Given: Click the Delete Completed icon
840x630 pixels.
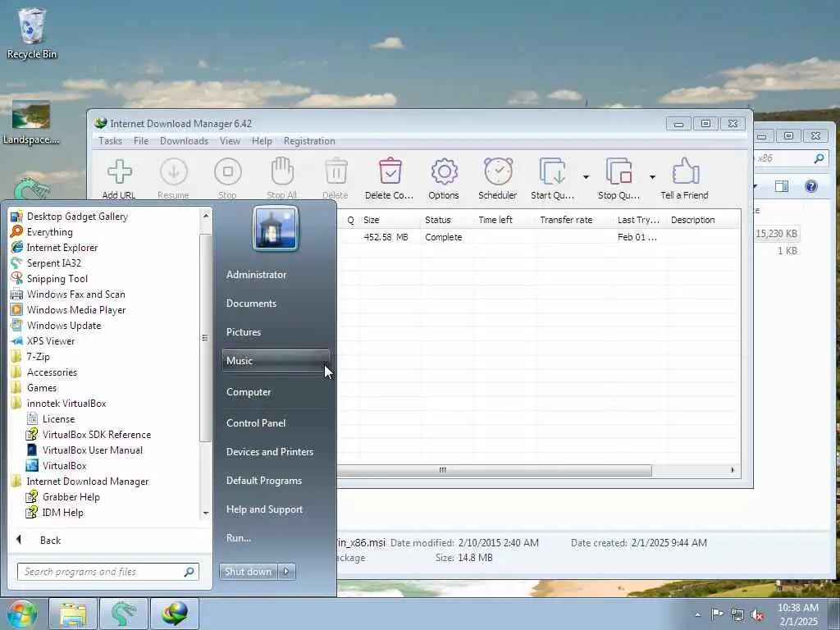Looking at the screenshot, I should (390, 171).
